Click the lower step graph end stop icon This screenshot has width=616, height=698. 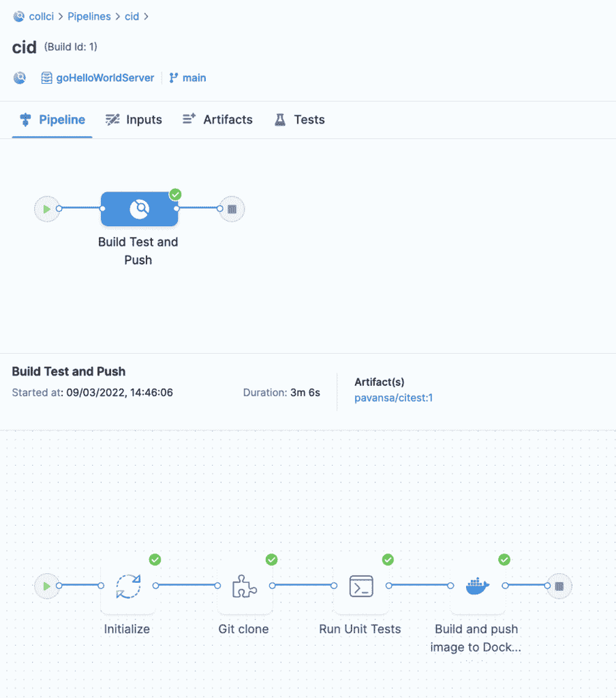(x=559, y=586)
